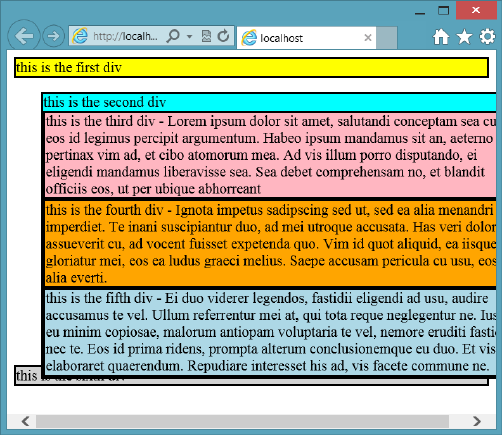Click the browser Forward arrow button
This screenshot has height=435, width=502.
point(53,36)
